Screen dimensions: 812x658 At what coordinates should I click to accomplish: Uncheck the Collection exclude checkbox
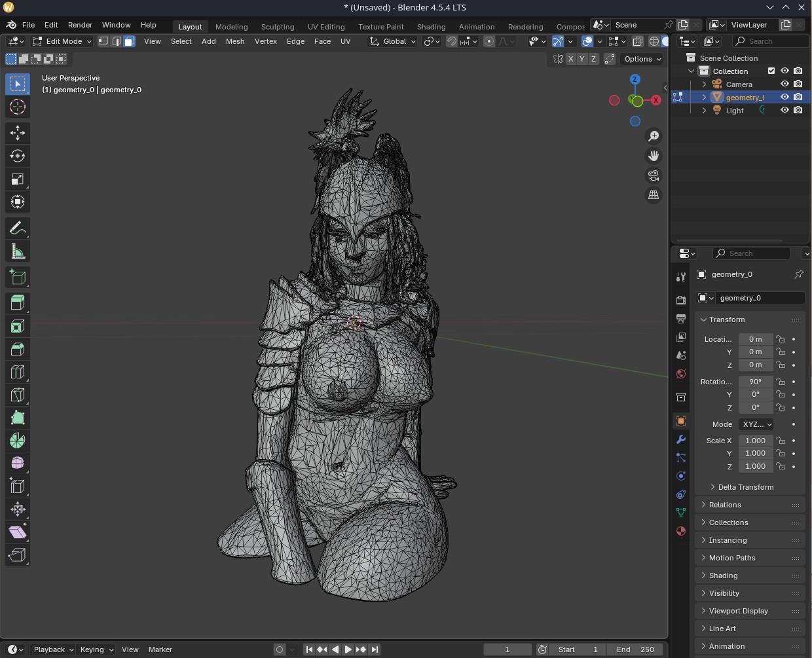[771, 71]
